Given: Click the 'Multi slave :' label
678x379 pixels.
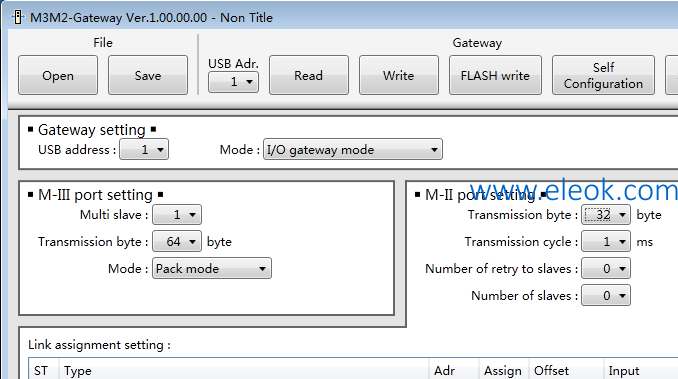Looking at the screenshot, I should pyautogui.click(x=114, y=215).
